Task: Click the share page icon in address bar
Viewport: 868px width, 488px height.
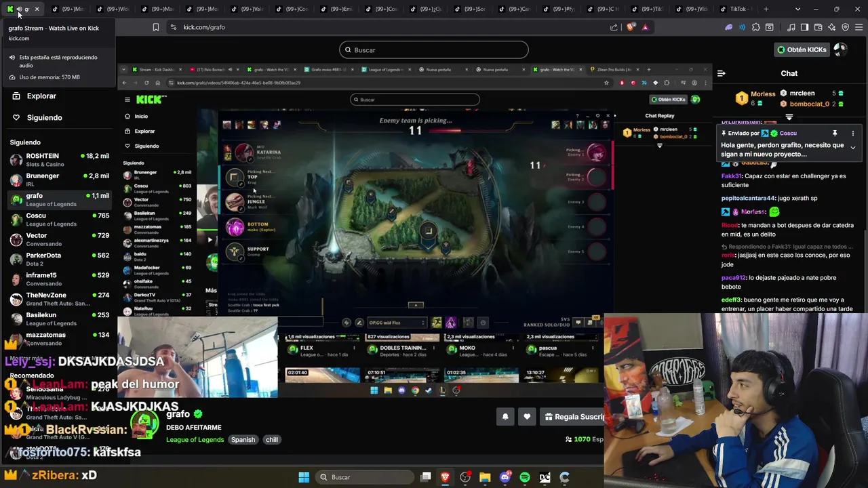Action: click(614, 27)
